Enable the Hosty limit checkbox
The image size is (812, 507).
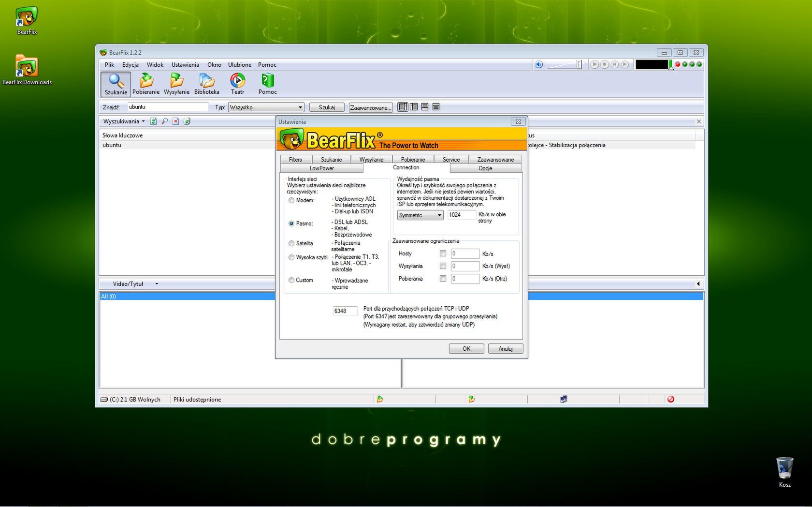[443, 253]
